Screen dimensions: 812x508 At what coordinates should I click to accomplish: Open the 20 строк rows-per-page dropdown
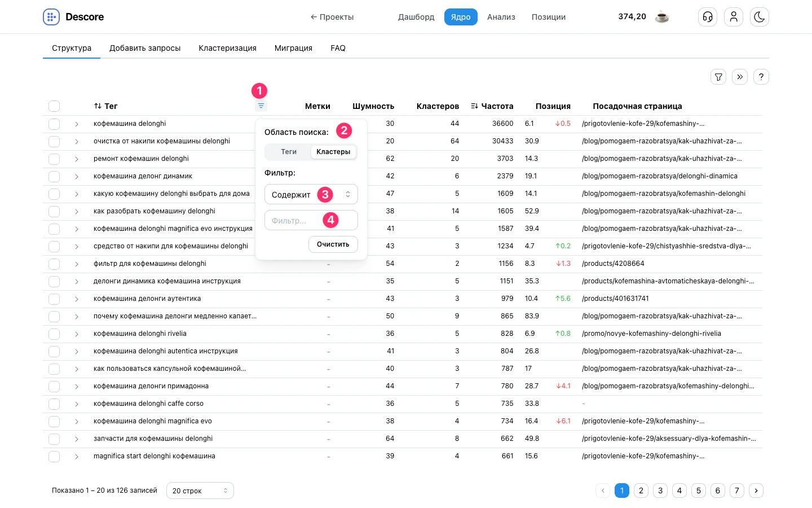coord(200,491)
